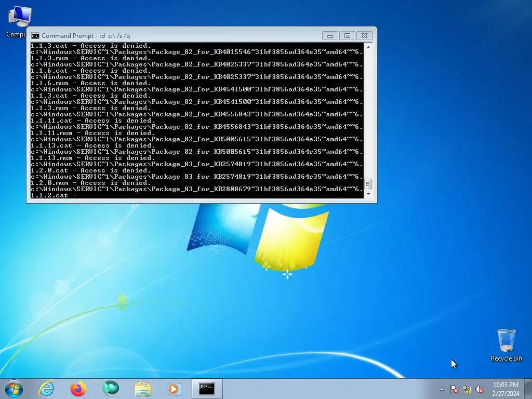This screenshot has height=399, width=532.
Task: Click the '1.2.0.mum - Access is denied.' line
Action: click(91, 183)
